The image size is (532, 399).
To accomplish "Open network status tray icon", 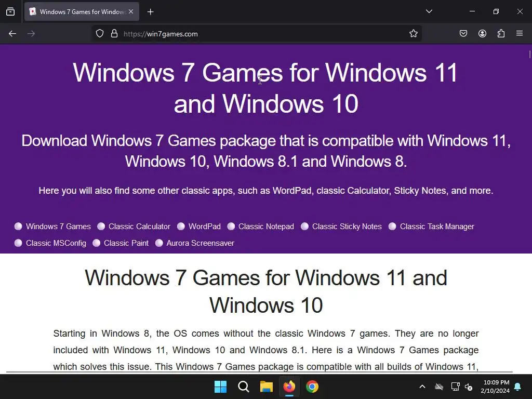I will coord(455,387).
